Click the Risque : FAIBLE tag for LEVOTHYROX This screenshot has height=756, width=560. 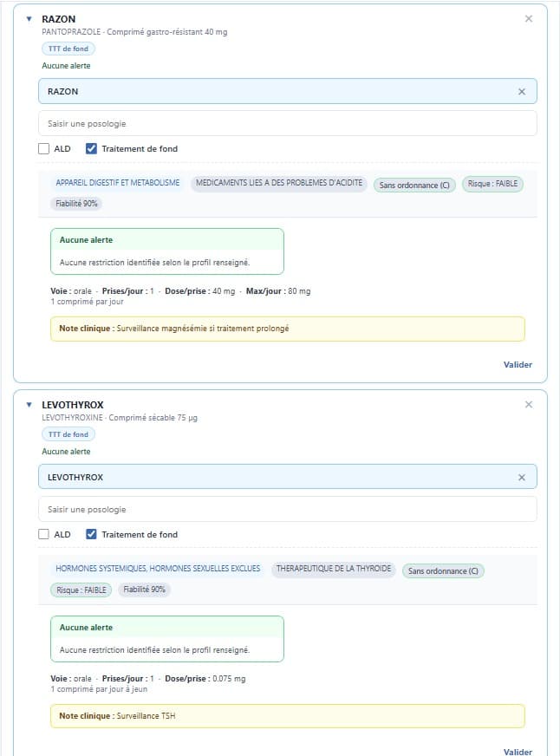pyautogui.click(x=81, y=590)
